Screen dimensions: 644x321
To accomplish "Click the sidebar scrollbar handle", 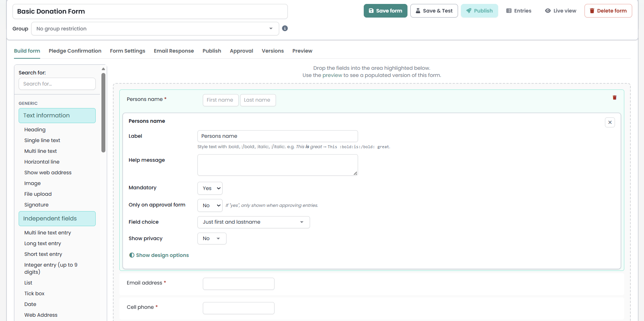I will [x=103, y=113].
